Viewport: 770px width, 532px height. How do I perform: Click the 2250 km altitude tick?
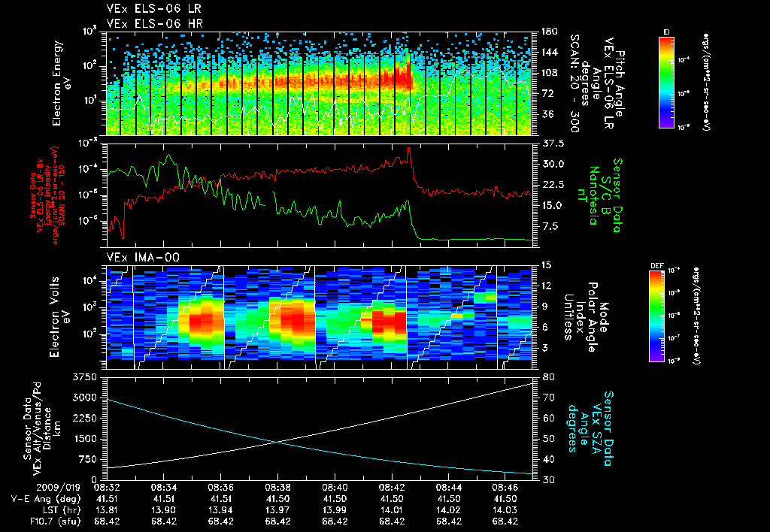pyautogui.click(x=84, y=418)
